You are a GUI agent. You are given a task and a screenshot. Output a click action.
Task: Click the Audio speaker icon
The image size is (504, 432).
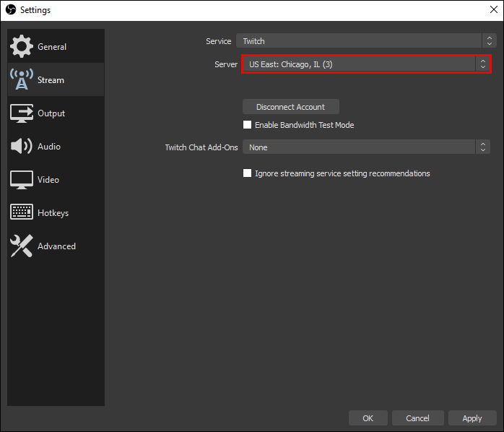pos(21,147)
